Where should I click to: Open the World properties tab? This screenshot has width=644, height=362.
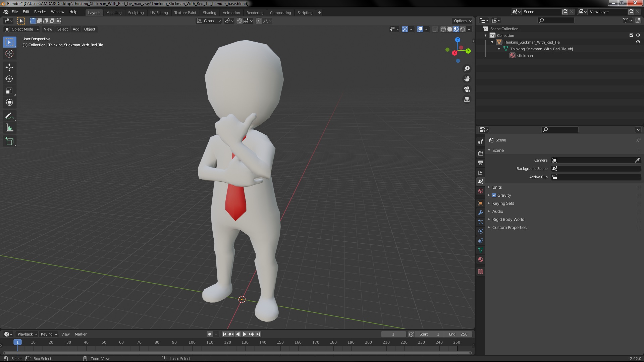pos(481,191)
